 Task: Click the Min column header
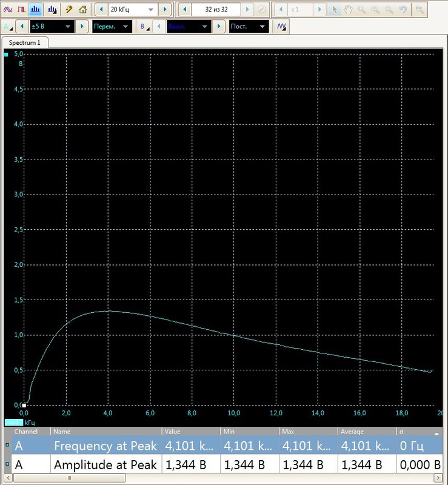[x=249, y=432]
